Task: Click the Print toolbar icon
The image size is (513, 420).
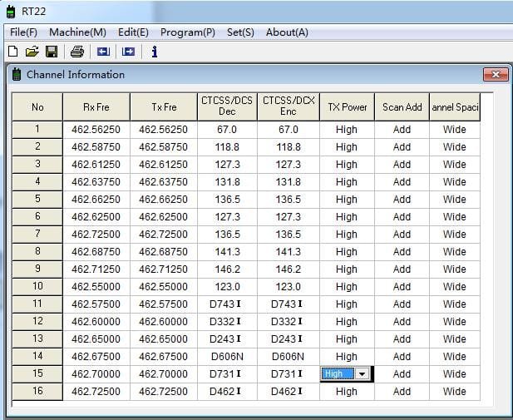Action: tap(76, 52)
